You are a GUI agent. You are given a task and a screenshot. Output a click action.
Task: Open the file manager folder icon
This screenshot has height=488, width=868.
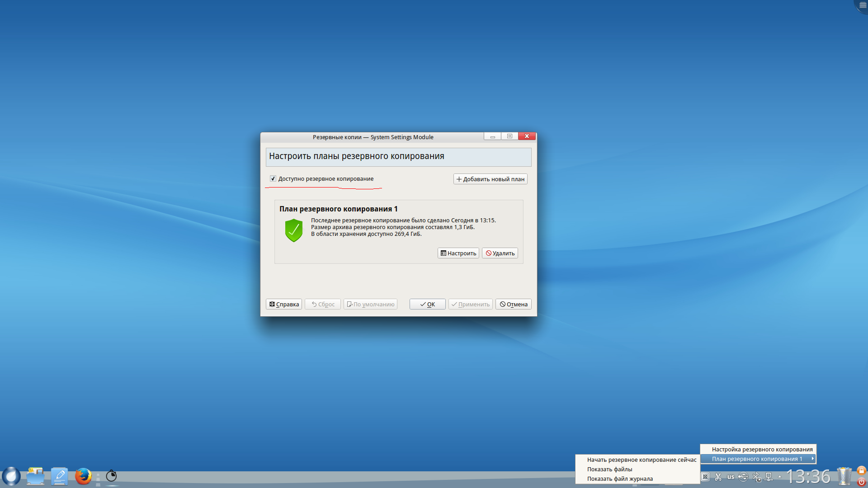tap(35, 476)
